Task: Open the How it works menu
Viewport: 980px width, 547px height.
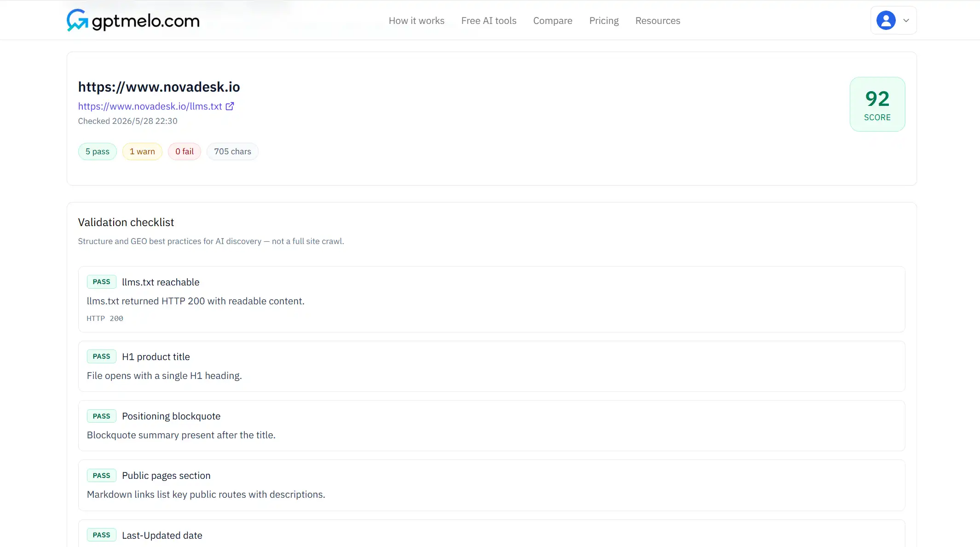Action: point(416,21)
